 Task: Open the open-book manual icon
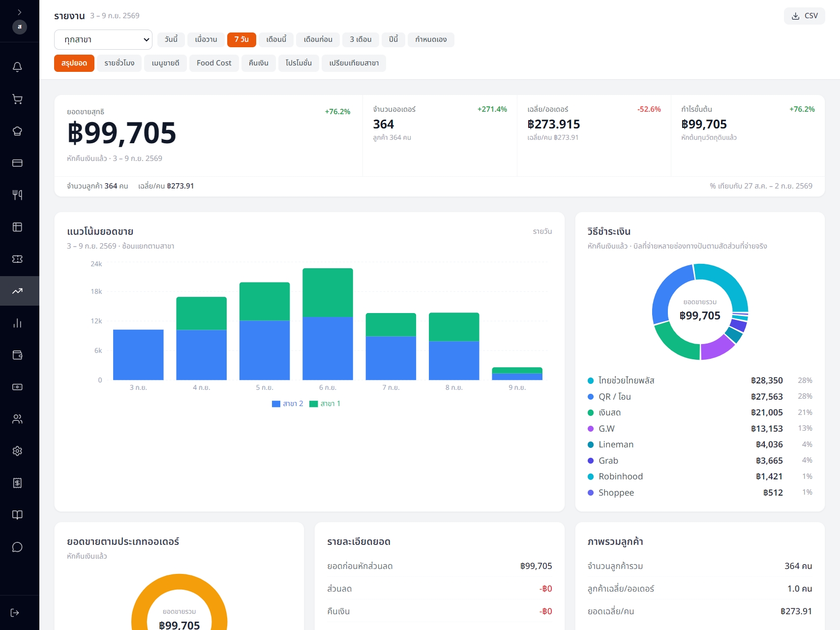tap(17, 515)
